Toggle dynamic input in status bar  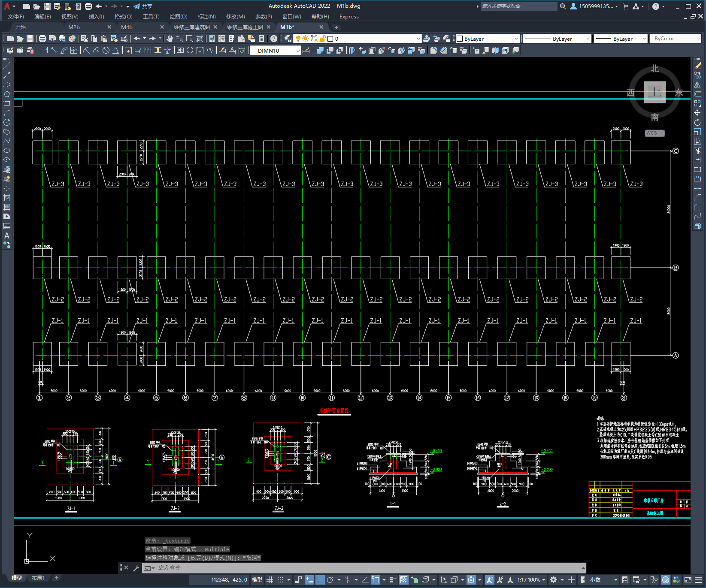[309, 580]
